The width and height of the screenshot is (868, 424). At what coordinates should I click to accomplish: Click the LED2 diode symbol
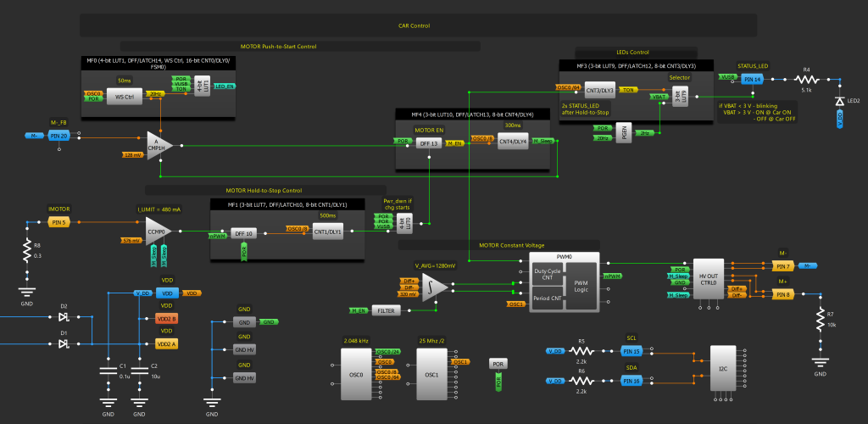click(839, 101)
